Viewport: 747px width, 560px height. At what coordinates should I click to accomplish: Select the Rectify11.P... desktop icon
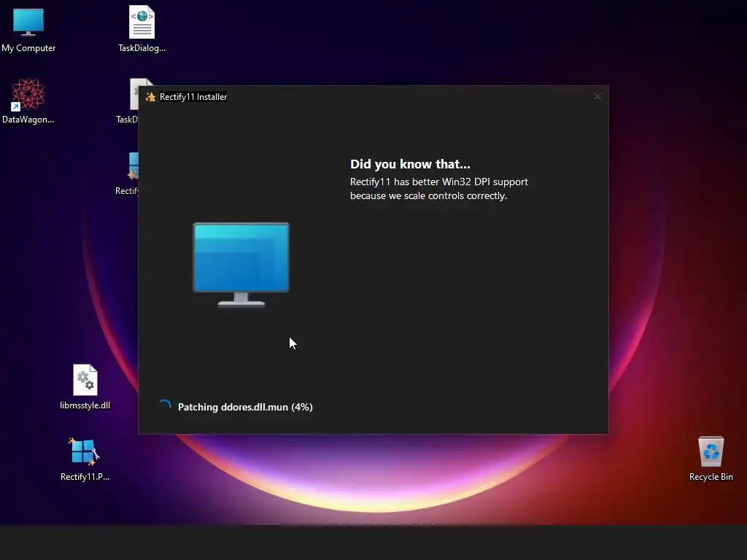click(x=85, y=451)
